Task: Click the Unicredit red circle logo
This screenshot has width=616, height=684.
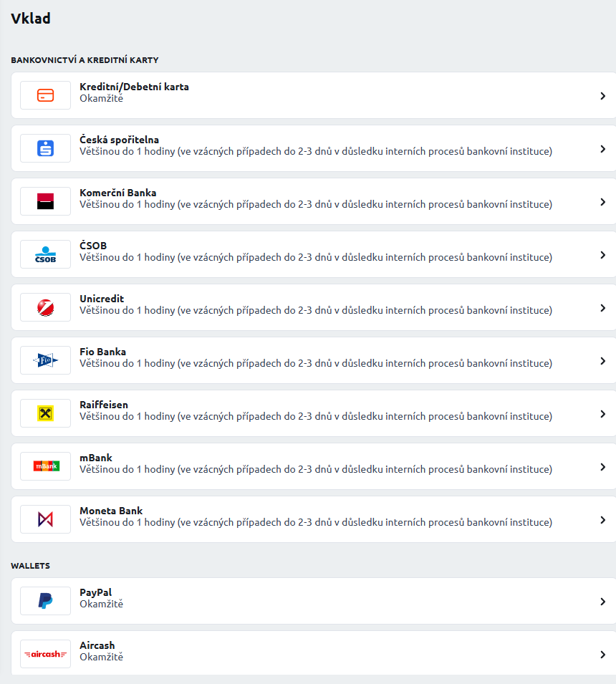Action: (45, 307)
